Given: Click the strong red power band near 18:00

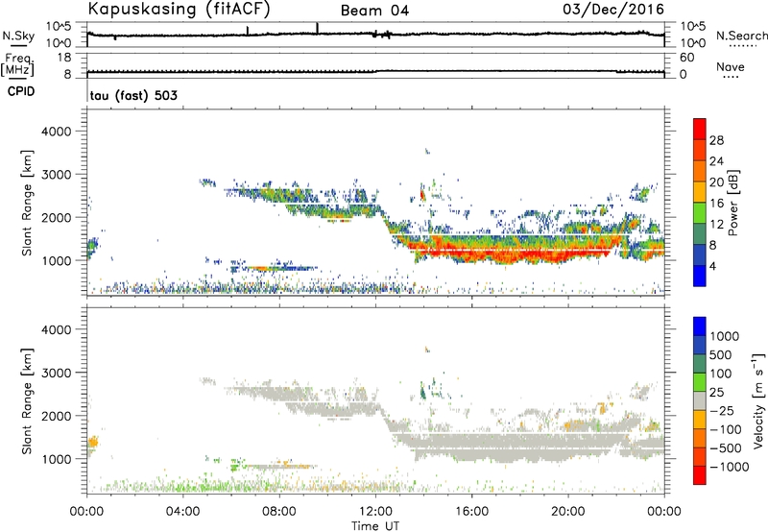Looking at the screenshot, I should pyautogui.click(x=519, y=254).
